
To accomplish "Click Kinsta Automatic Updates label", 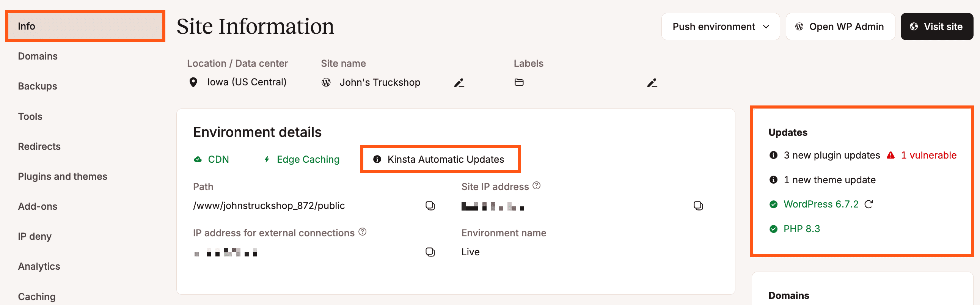I will [446, 159].
